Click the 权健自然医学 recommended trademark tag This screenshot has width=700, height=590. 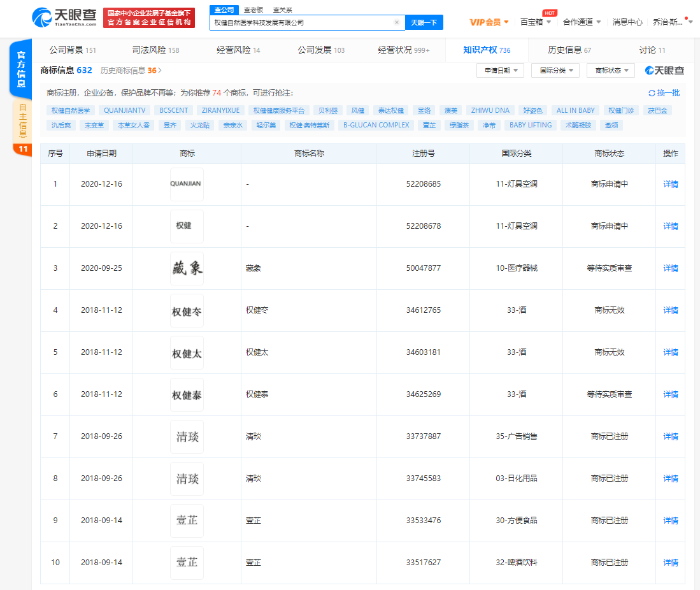pos(71,110)
